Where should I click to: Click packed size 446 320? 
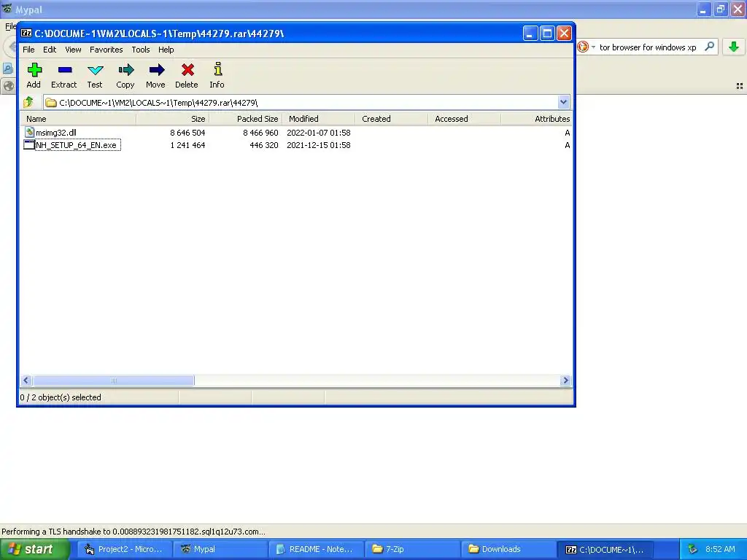pos(264,145)
